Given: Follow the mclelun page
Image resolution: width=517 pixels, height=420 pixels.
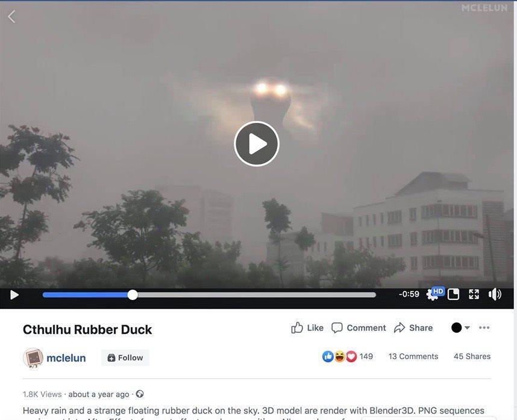Looking at the screenshot, I should [125, 358].
